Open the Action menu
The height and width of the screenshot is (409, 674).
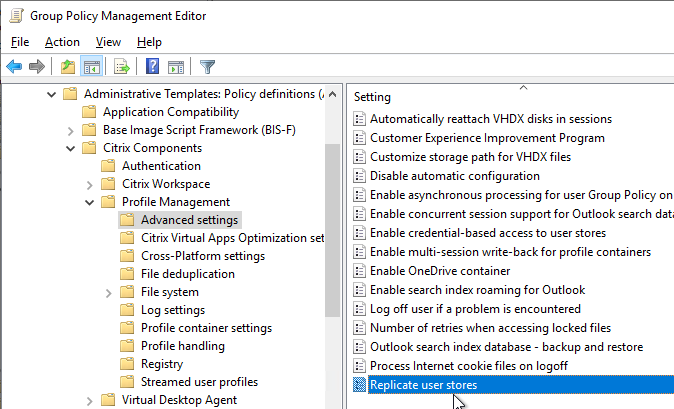click(x=62, y=42)
